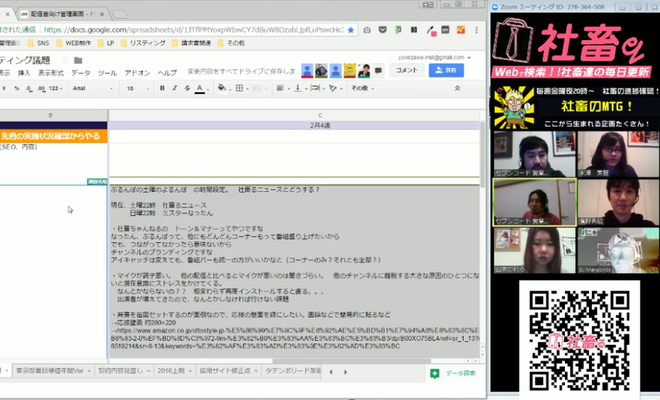Open the text color picker
660x400 pixels.
(200, 88)
